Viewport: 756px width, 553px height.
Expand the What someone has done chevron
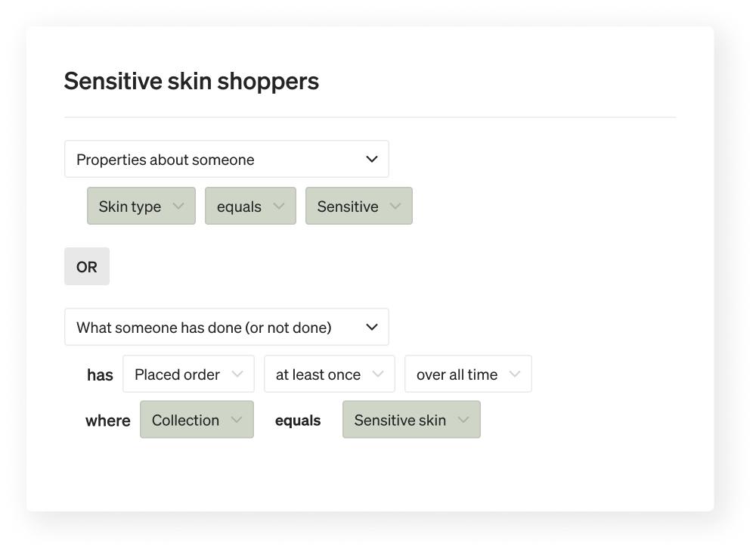[371, 327]
